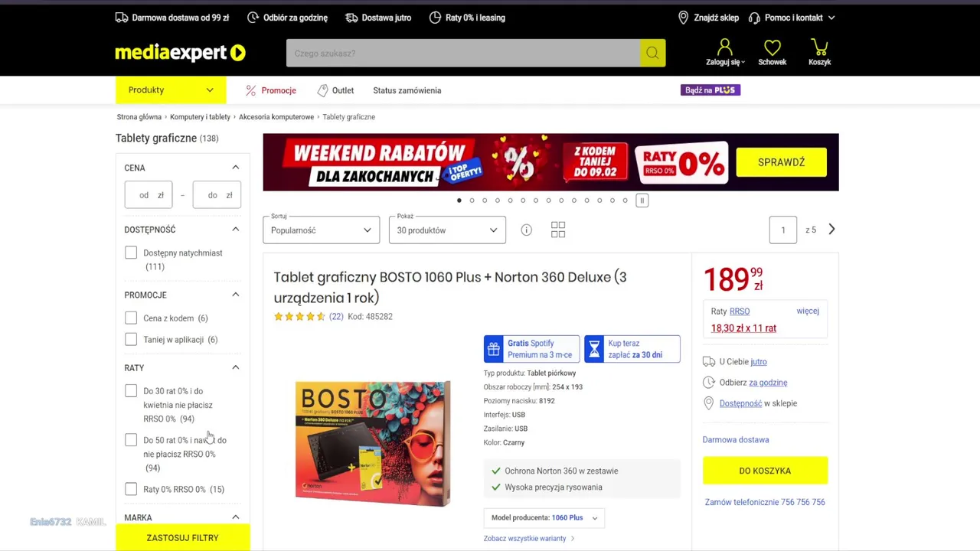Click the page number field showing 1
The height and width of the screenshot is (551, 980).
(782, 230)
